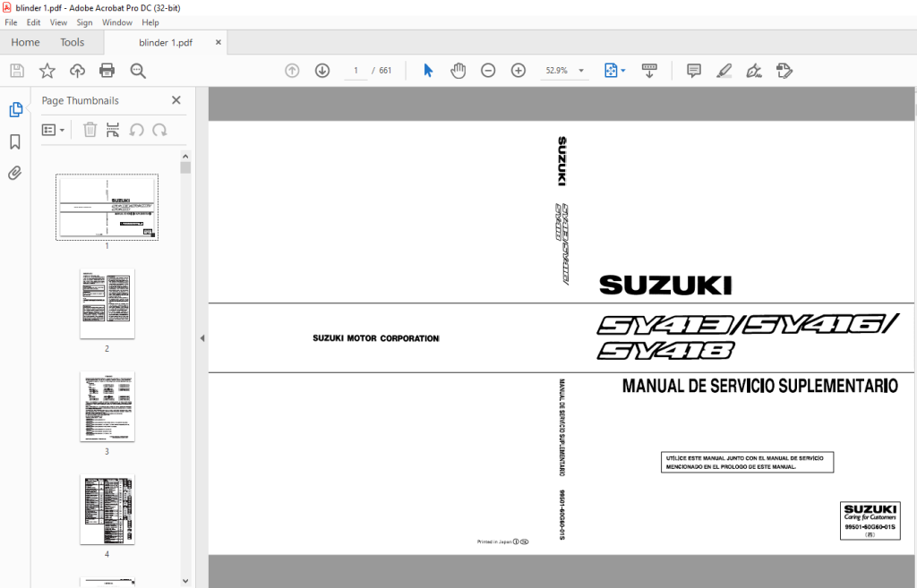Select page 3 thumbnail
This screenshot has height=588, width=917.
point(107,406)
